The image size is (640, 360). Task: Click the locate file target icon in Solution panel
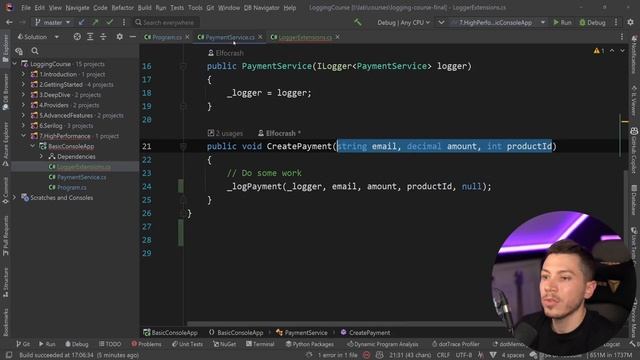(x=77, y=37)
